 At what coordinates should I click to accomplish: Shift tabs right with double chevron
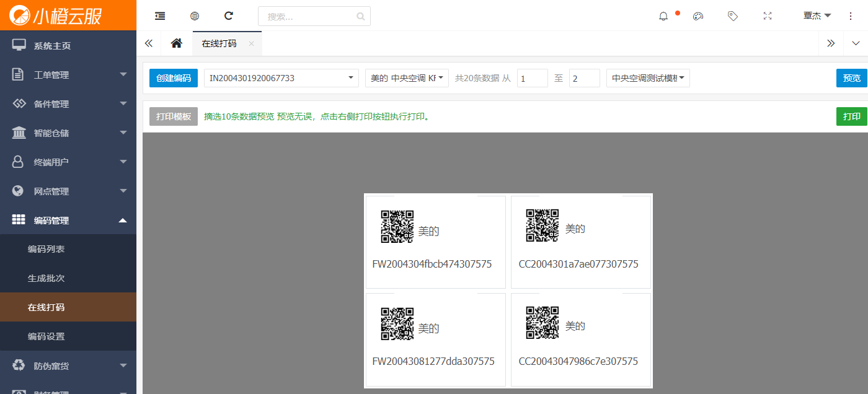point(831,43)
